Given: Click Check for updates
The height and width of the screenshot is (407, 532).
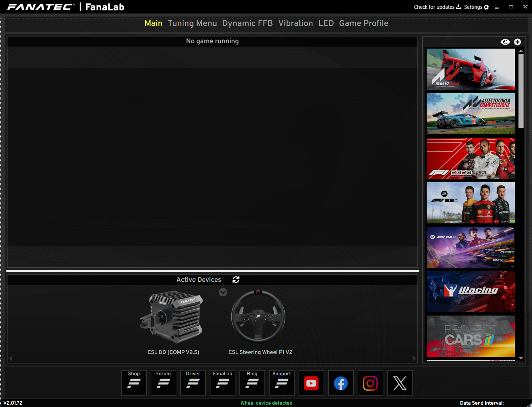Looking at the screenshot, I should 437,7.
